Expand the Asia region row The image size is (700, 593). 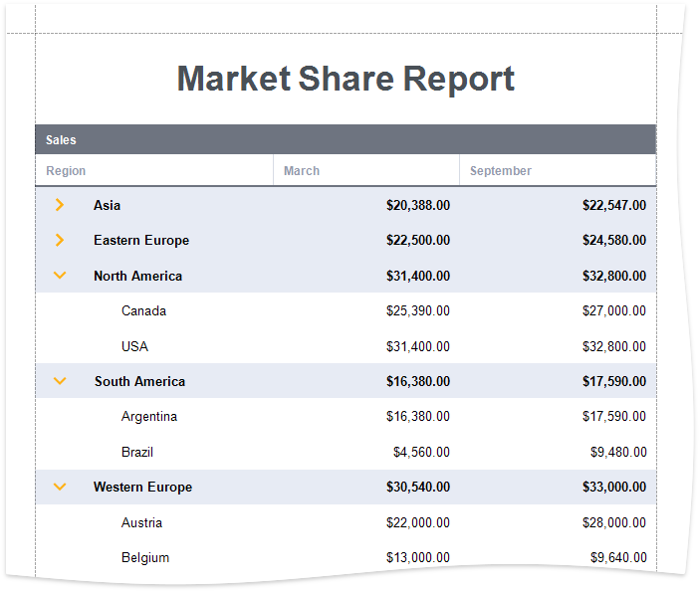point(60,205)
